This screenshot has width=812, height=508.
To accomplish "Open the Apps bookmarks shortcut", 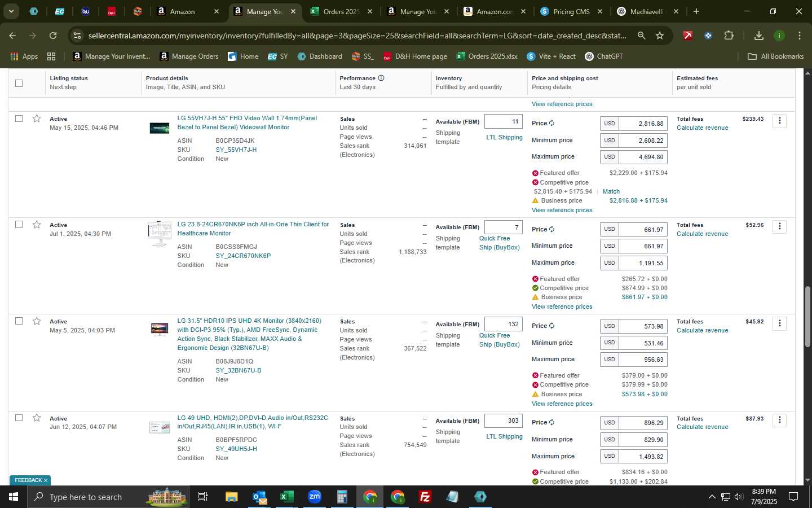I will (x=24, y=56).
